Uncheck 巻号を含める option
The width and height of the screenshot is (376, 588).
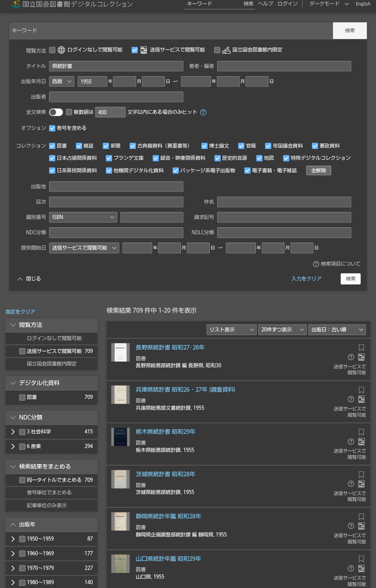(x=52, y=128)
